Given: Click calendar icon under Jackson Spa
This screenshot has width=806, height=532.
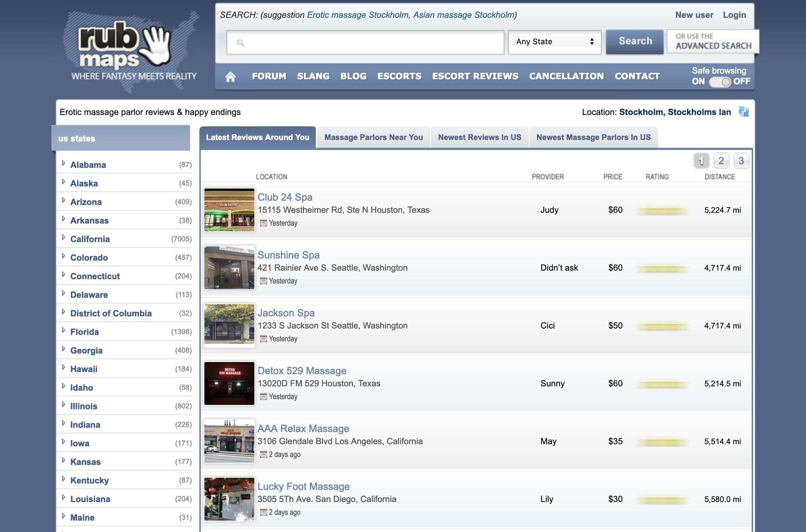Looking at the screenshot, I should (263, 338).
